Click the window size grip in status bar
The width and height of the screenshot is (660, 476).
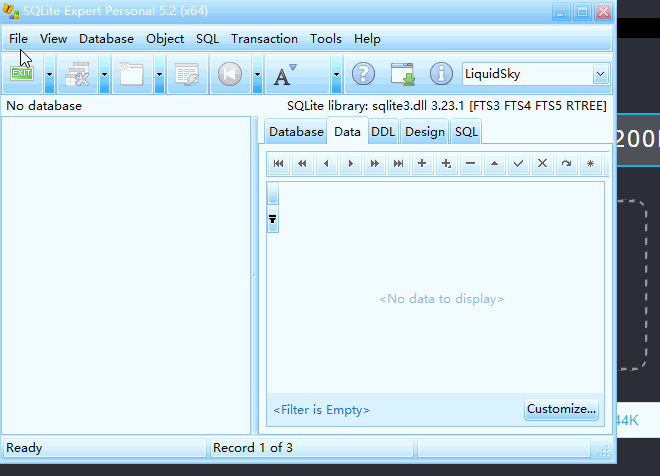(604, 451)
